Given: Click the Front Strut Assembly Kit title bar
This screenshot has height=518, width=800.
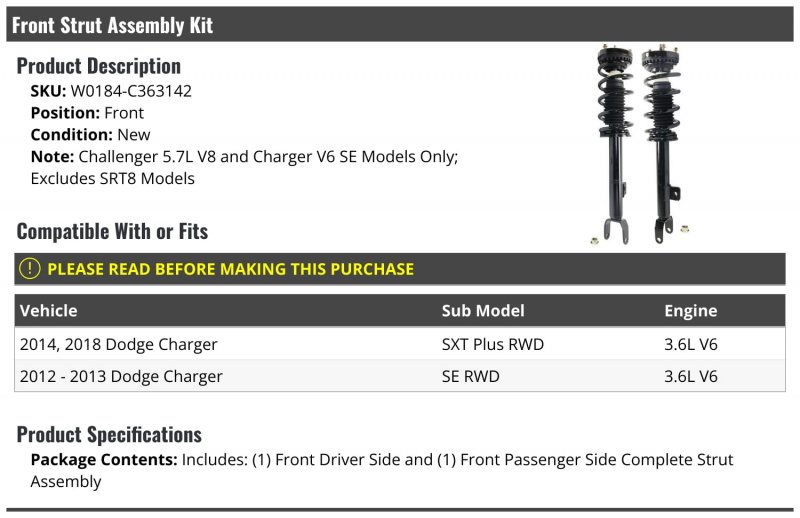Looking at the screenshot, I should (400, 24).
